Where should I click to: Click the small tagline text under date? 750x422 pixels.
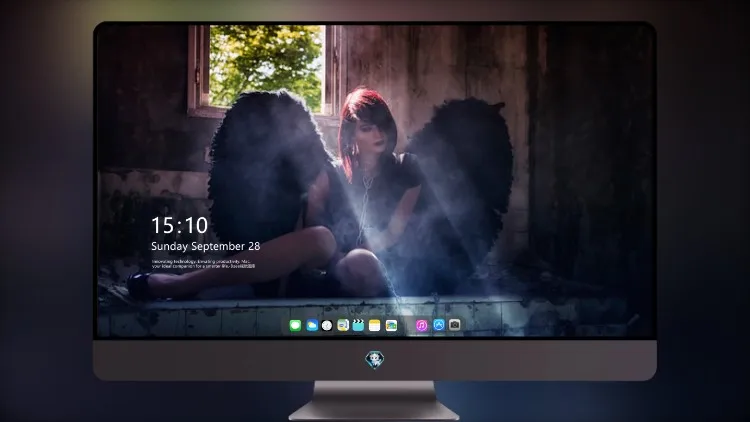[x=203, y=264]
